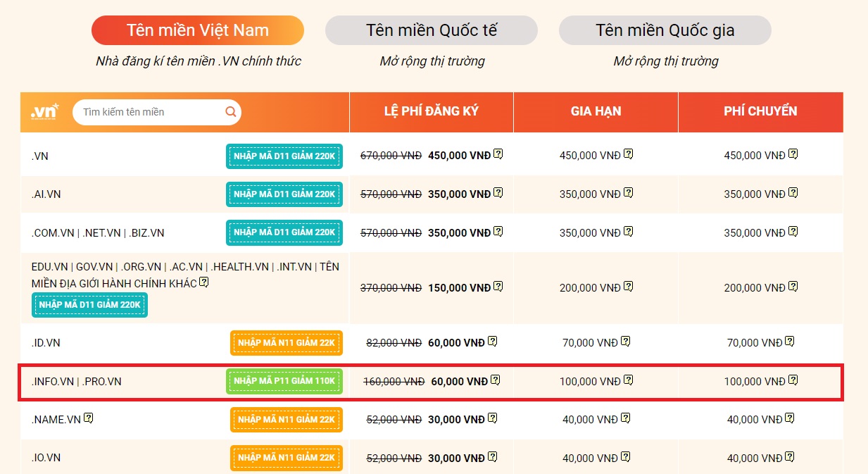The image size is (868, 474).
Task: Switch to the Tên miền Việt Nam tab
Action: click(x=198, y=30)
